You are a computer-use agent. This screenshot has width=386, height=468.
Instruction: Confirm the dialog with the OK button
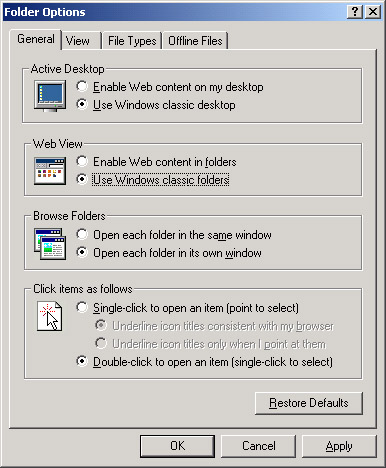pyautogui.click(x=177, y=446)
